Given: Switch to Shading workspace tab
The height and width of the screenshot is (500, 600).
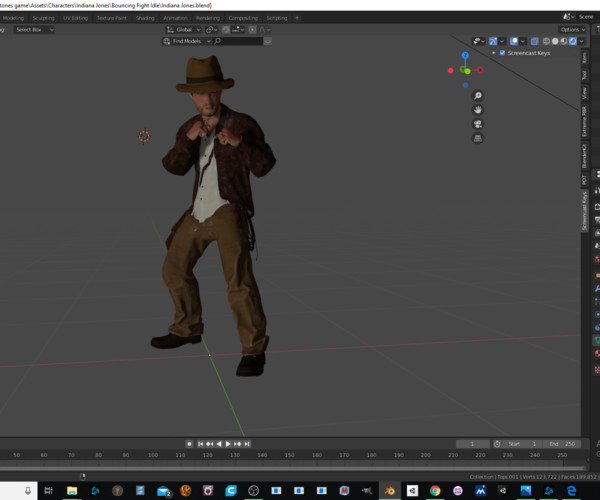Looking at the screenshot, I should click(145, 18).
